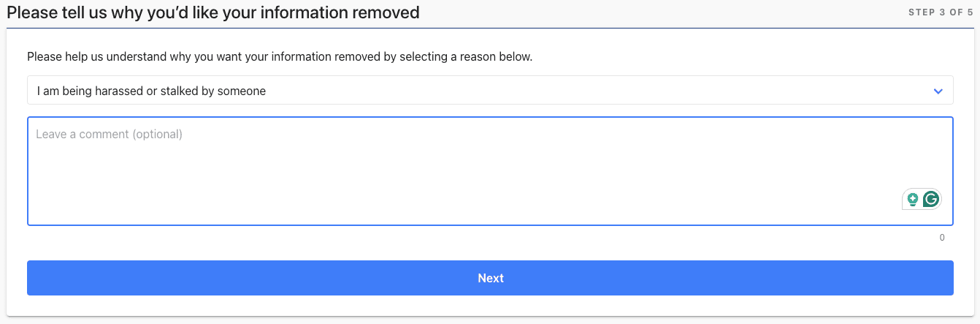Click the blue dropdown chevron arrow

click(x=938, y=91)
